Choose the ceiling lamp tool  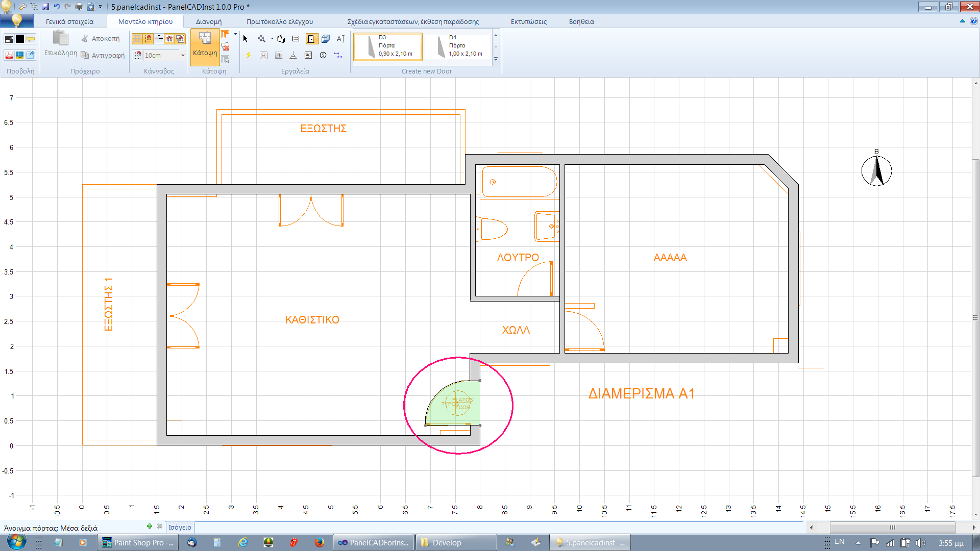(x=293, y=56)
